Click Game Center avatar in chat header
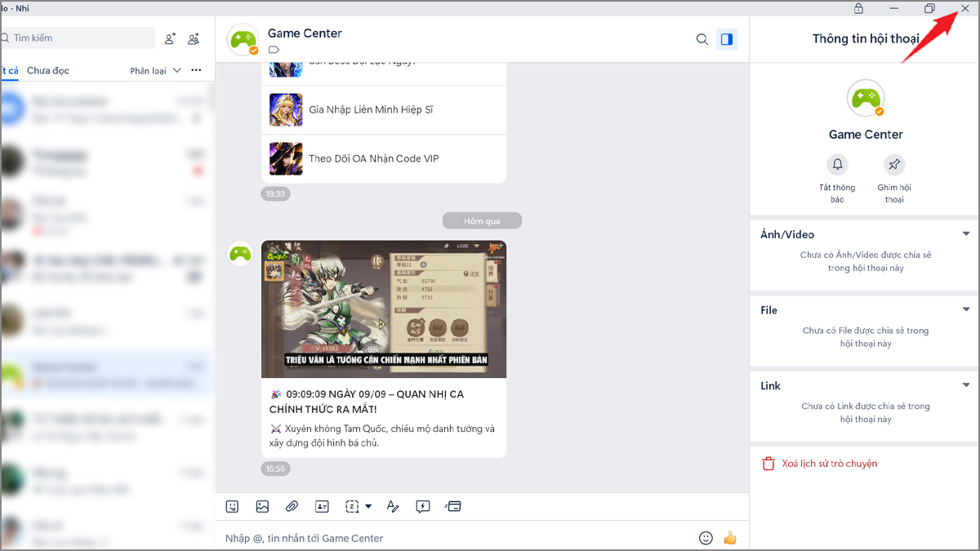Image resolution: width=980 pixels, height=551 pixels. (x=243, y=39)
